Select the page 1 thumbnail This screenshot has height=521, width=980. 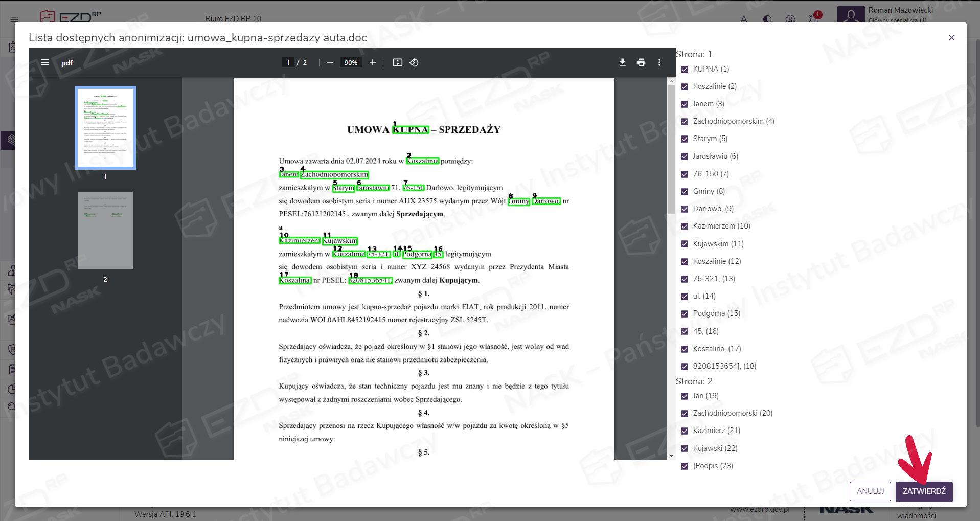click(x=105, y=128)
